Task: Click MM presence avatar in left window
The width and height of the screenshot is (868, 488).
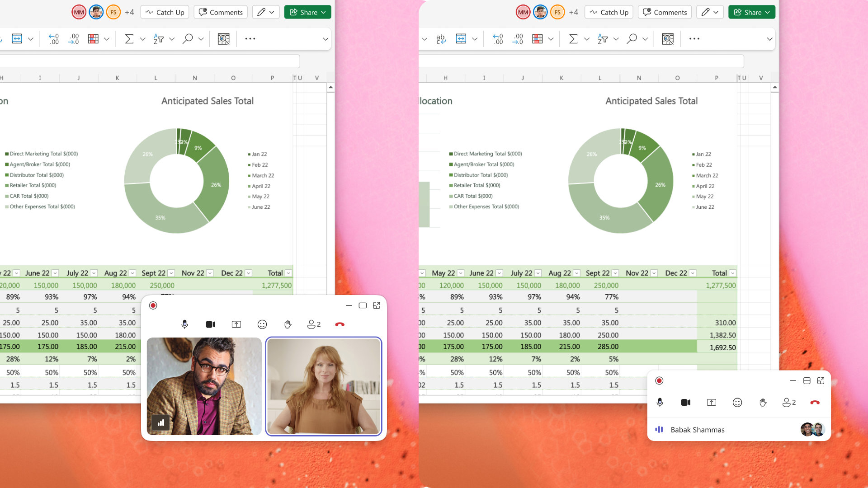Action: click(x=79, y=12)
